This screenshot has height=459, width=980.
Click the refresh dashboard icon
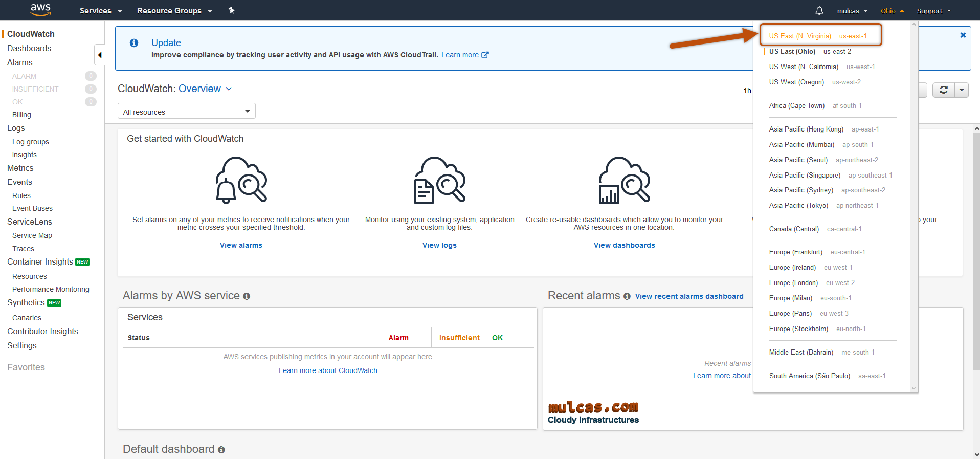944,90
